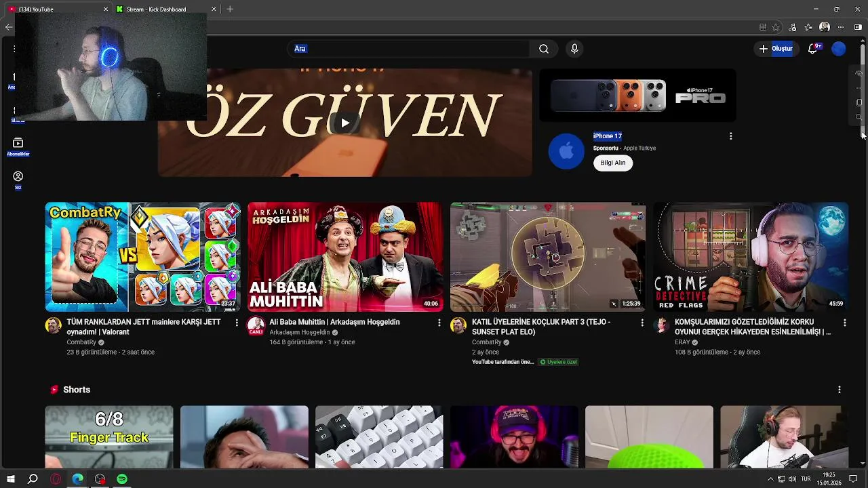Open Windows notification center icon
The image size is (868, 488).
click(x=853, y=479)
